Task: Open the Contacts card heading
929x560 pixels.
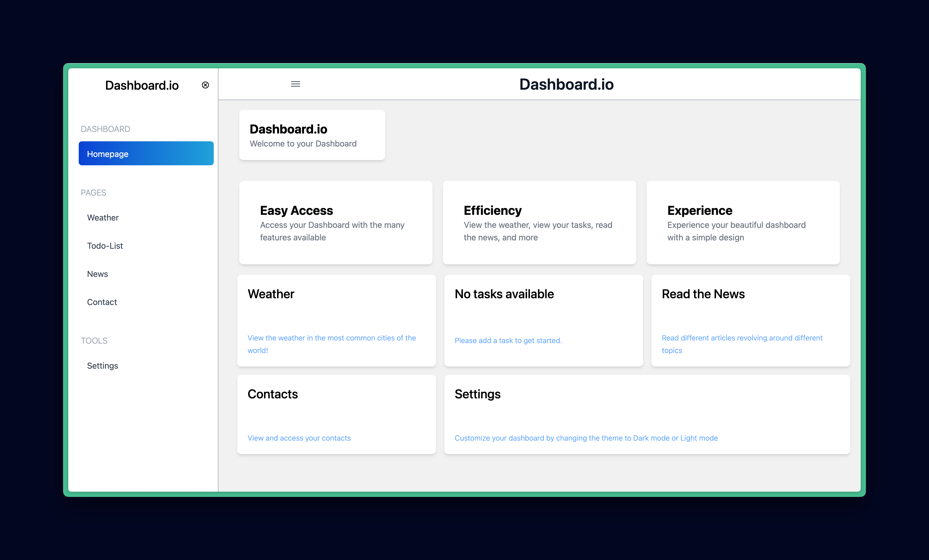Action: (273, 394)
